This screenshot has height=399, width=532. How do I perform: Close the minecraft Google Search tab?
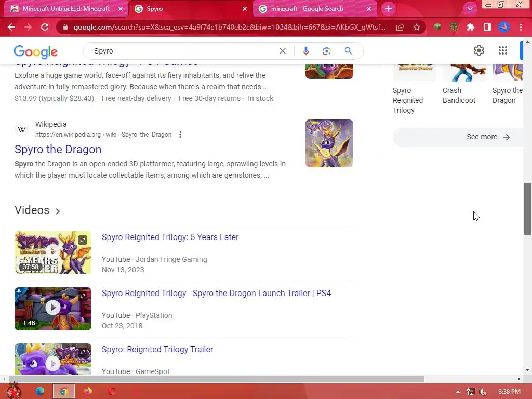click(x=369, y=9)
